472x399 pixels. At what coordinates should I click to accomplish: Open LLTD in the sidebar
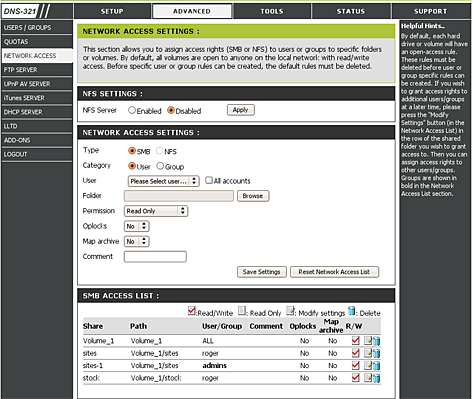coord(37,126)
